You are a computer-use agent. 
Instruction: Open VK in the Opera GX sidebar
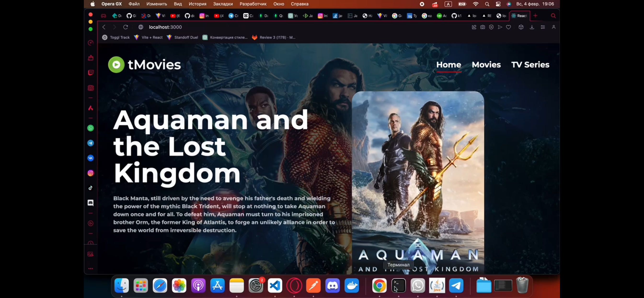(91, 158)
